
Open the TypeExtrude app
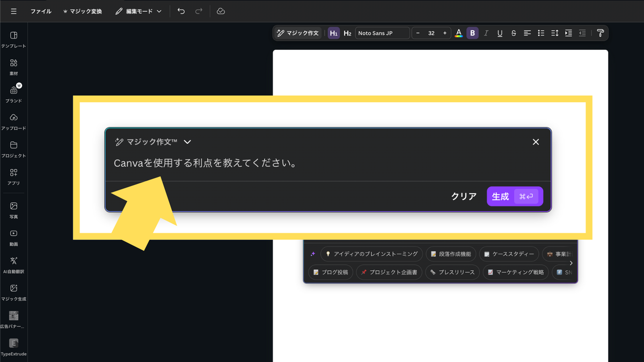coord(13,347)
